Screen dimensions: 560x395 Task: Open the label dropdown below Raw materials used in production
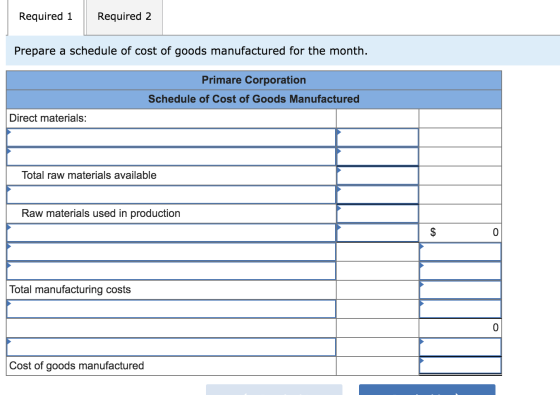171,232
